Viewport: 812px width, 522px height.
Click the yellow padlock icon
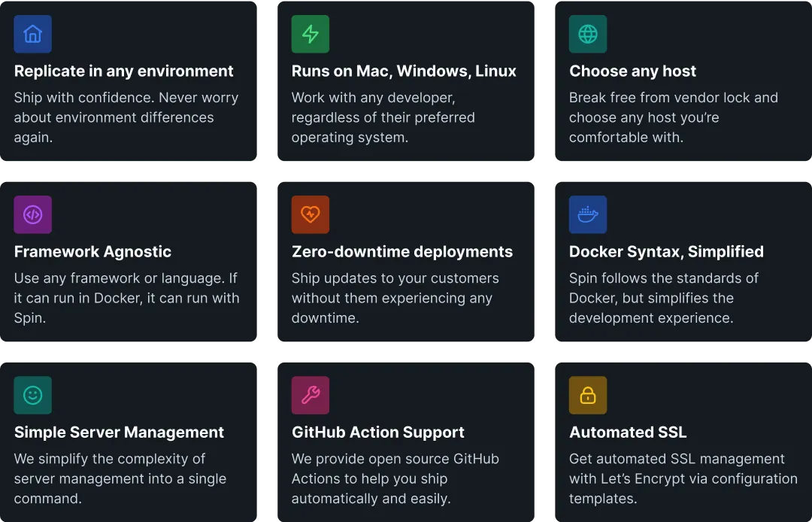tap(588, 395)
